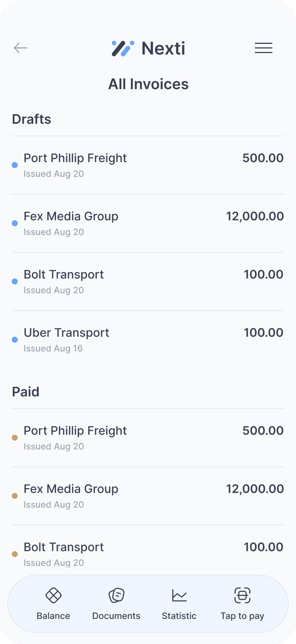Tap the Balance diamond icon
The width and height of the screenshot is (296, 644).
(53, 595)
